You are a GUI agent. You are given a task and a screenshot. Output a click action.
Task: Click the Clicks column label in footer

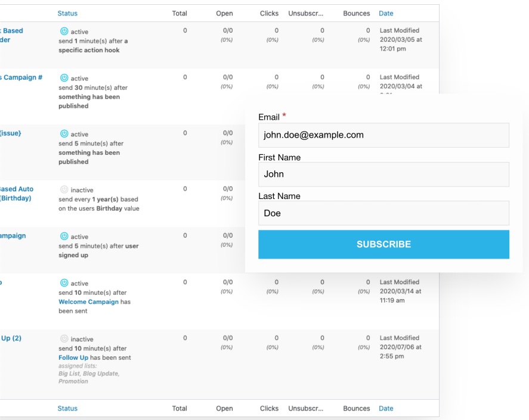click(x=269, y=409)
